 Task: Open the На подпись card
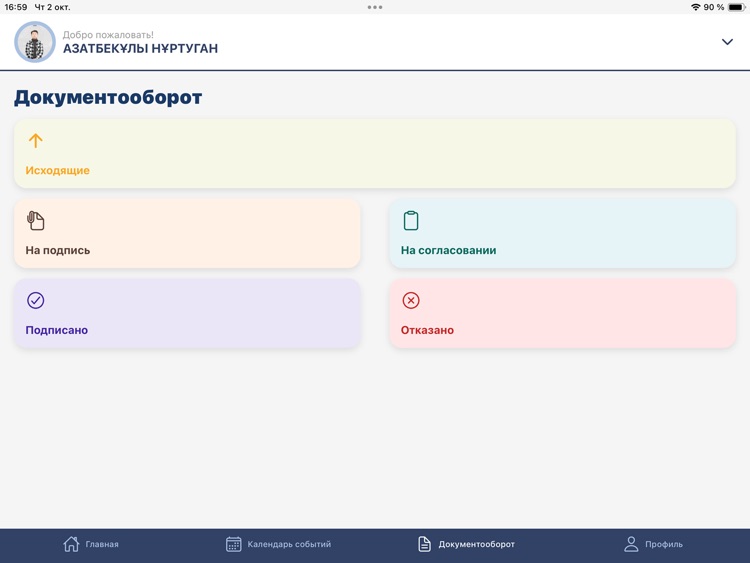tap(187, 233)
